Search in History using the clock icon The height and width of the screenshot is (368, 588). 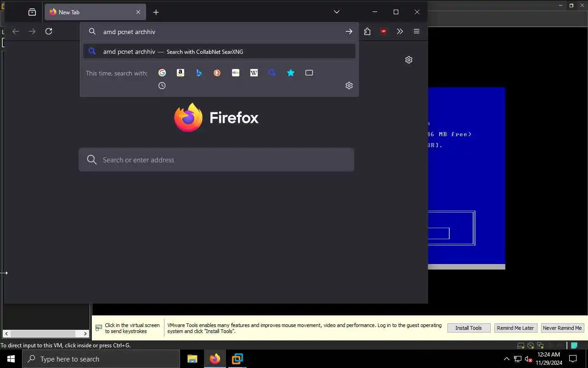pyautogui.click(x=162, y=86)
